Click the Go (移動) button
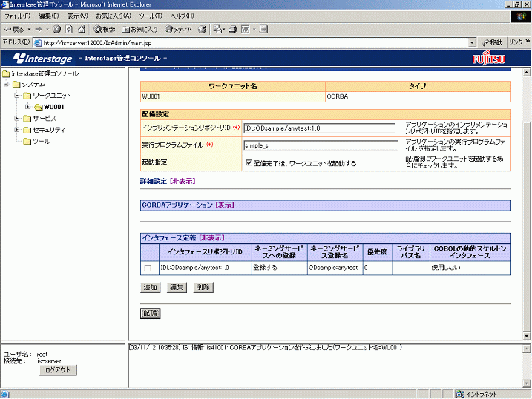532x399 pixels. pos(493,43)
